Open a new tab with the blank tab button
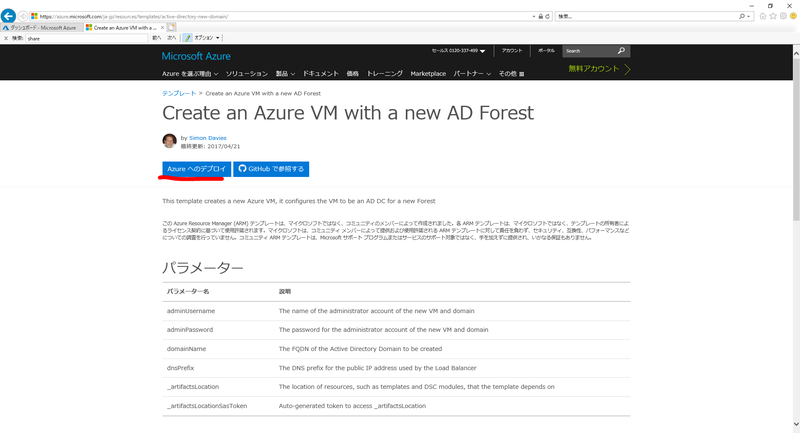 coord(172,28)
